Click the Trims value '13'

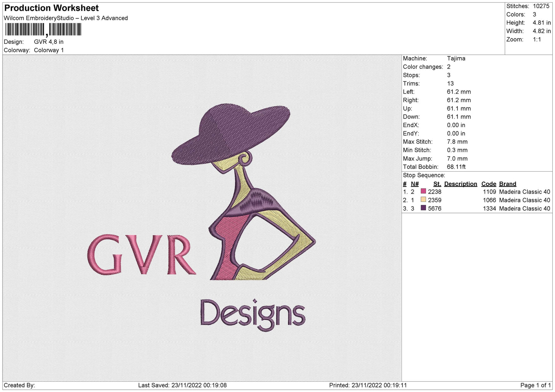(x=450, y=83)
